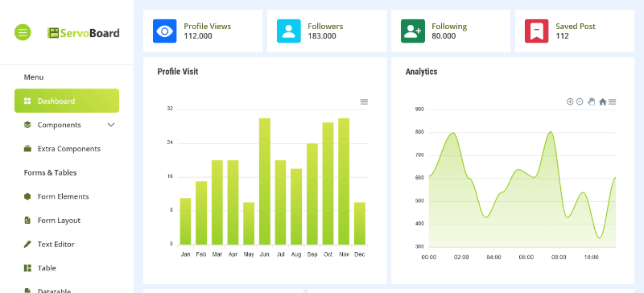Viewport: 644px width, 293px height.
Task: Click the Saved Post bookmark icon
Action: pyautogui.click(x=537, y=31)
